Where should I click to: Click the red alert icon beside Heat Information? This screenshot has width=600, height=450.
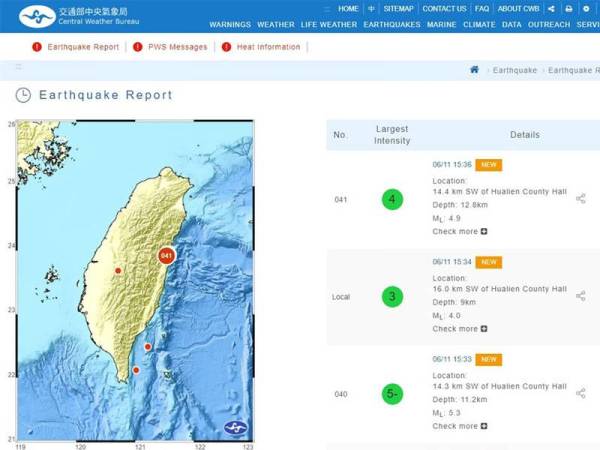pos(227,47)
